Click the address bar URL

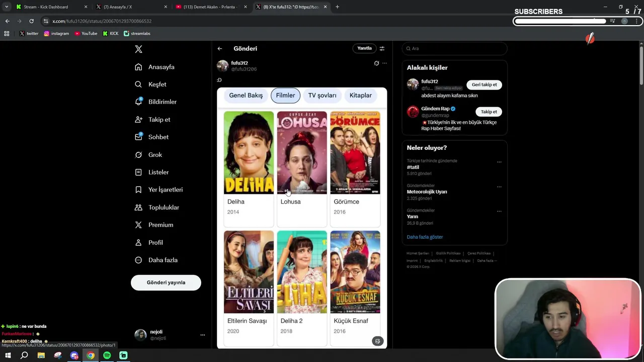pyautogui.click(x=102, y=21)
